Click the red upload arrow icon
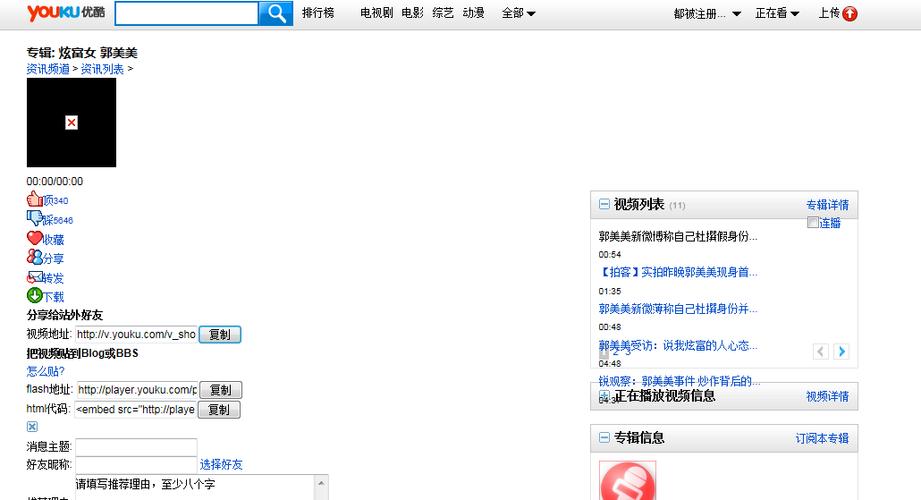The image size is (921, 500). [x=850, y=14]
